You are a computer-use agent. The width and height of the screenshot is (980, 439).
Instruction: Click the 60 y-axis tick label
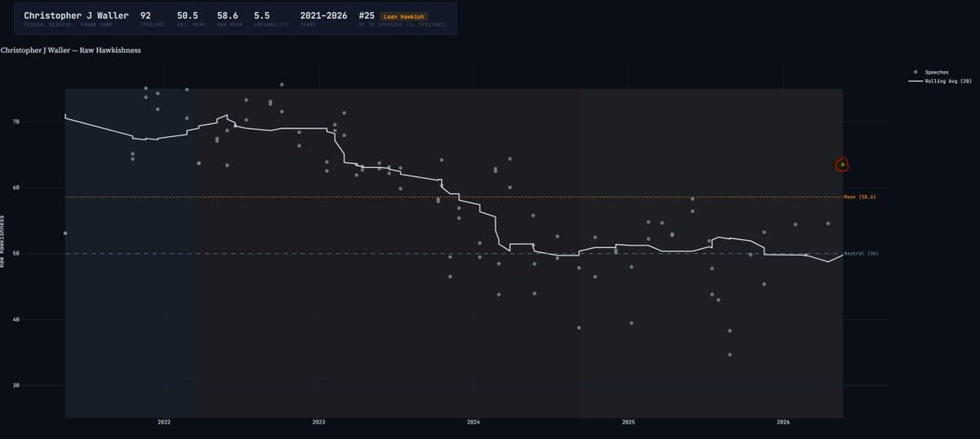coord(16,188)
